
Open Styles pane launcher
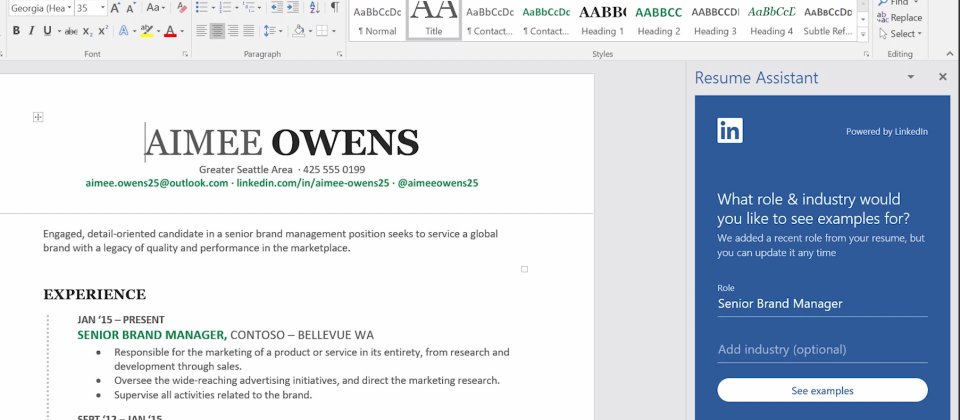866,54
